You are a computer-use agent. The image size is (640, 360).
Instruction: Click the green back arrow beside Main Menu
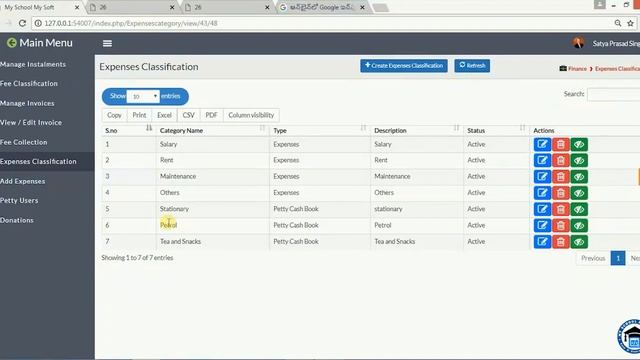pyautogui.click(x=11, y=42)
